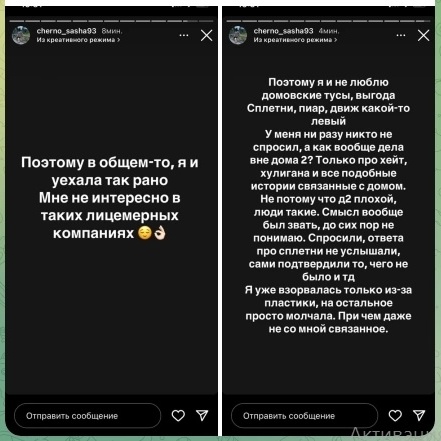Tap the left story's white text area
Image resolution: width=441 pixels, height=441 pixels.
[x=110, y=198]
